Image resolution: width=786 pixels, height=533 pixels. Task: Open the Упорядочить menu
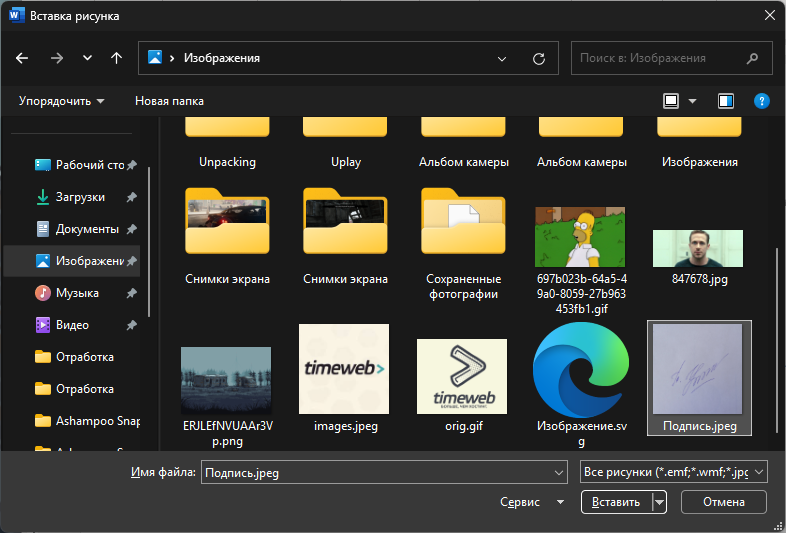(x=62, y=101)
